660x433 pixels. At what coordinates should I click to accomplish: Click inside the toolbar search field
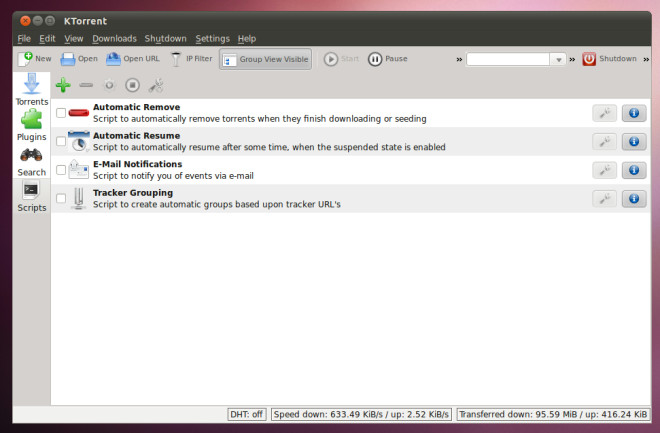pos(508,59)
